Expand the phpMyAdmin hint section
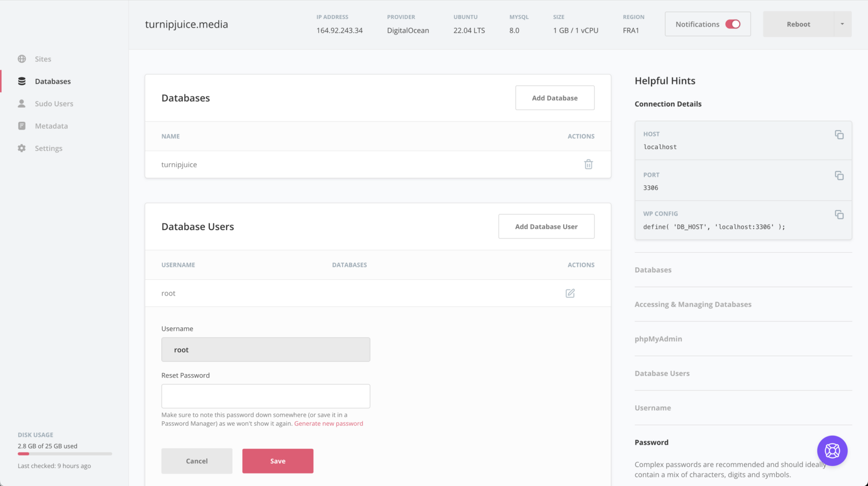Image resolution: width=868 pixels, height=486 pixels. pyautogui.click(x=658, y=339)
